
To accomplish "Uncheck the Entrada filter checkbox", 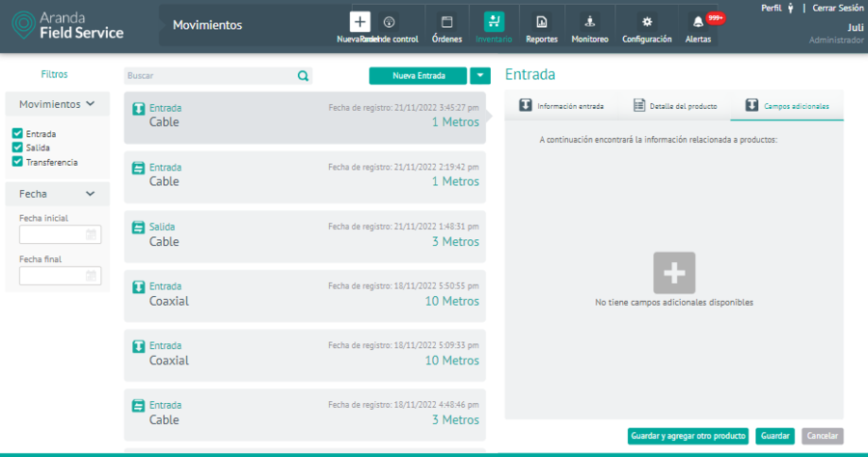I will pyautogui.click(x=17, y=134).
